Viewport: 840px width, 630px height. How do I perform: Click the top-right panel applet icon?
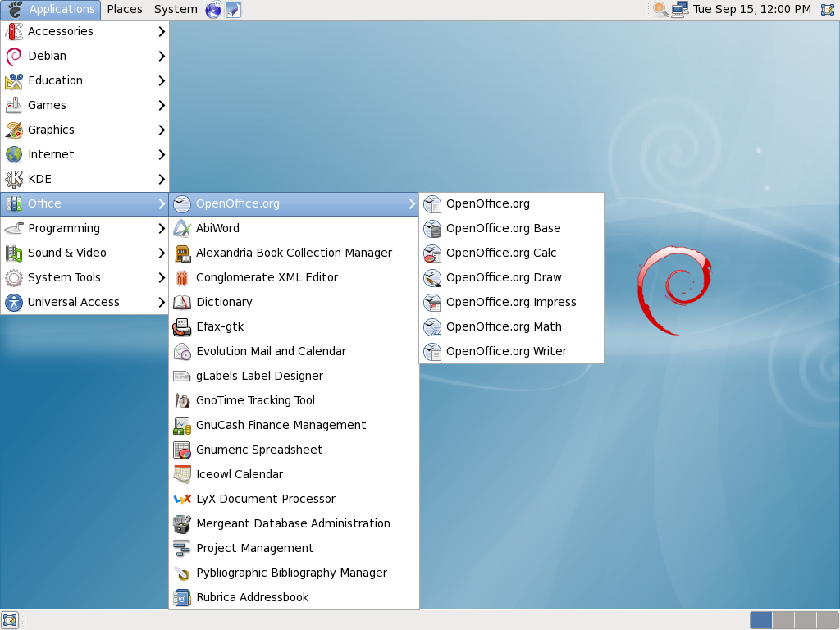(x=828, y=9)
